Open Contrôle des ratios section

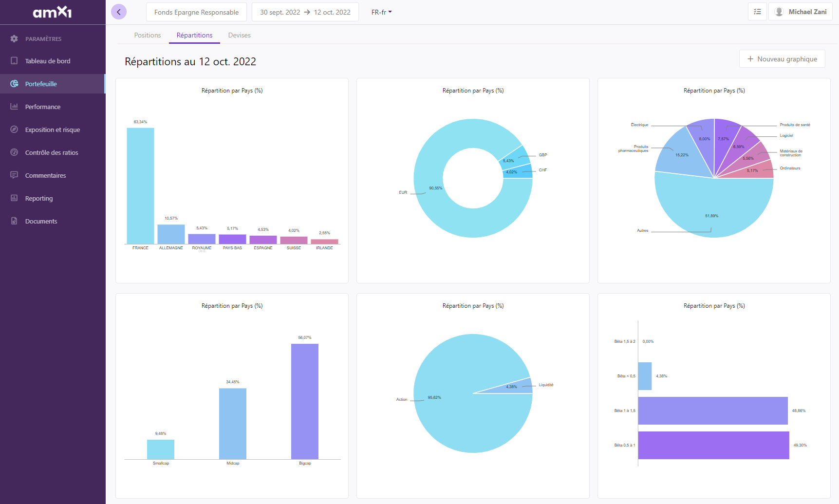(x=53, y=152)
